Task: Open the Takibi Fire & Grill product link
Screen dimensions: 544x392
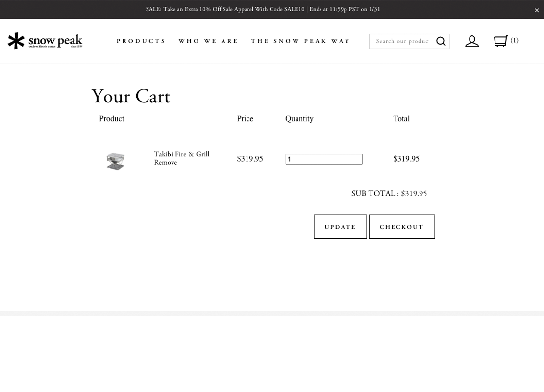Action: pyautogui.click(x=182, y=154)
